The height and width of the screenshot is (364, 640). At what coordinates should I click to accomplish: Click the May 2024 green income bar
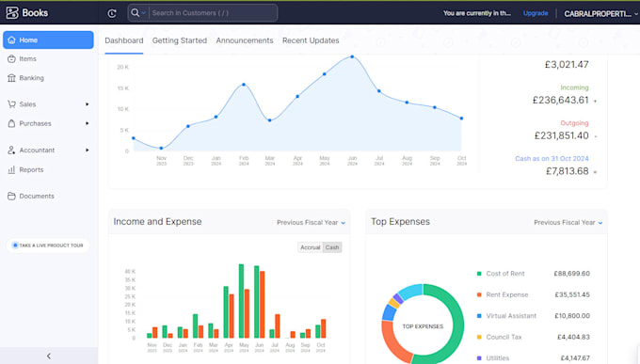(241, 301)
